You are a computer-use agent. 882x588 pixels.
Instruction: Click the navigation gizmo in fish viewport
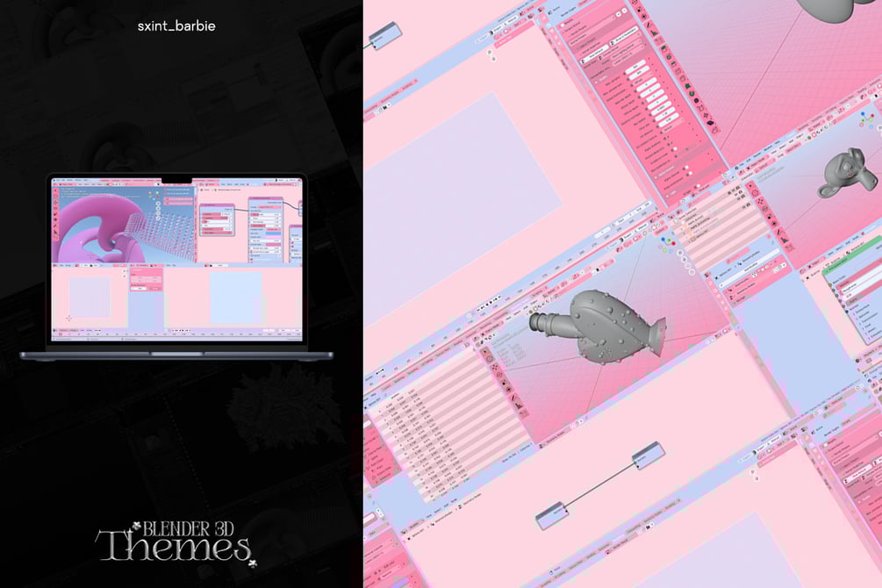pyautogui.click(x=667, y=245)
